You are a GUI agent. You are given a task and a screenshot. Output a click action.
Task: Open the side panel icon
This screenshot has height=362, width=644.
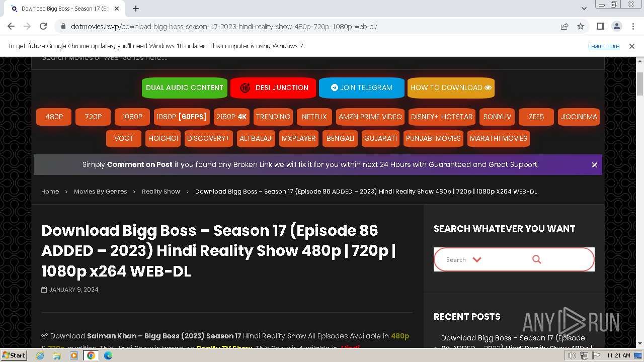[x=600, y=26]
